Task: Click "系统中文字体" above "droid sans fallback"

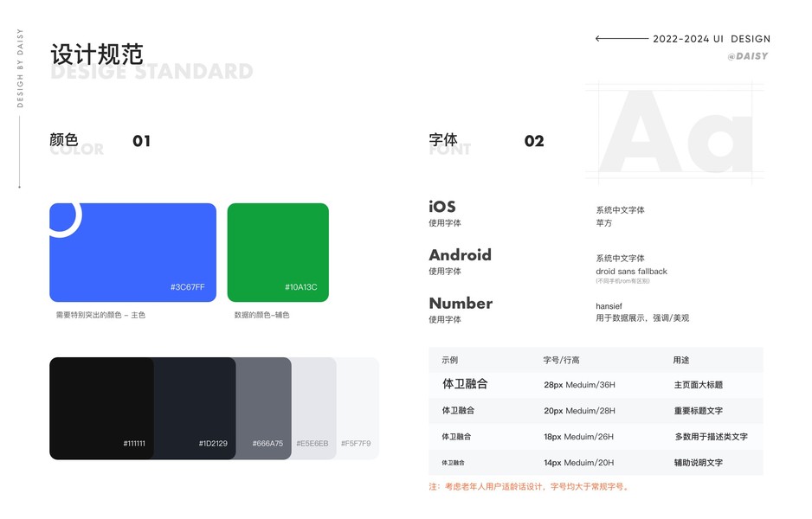Action: pos(620,259)
